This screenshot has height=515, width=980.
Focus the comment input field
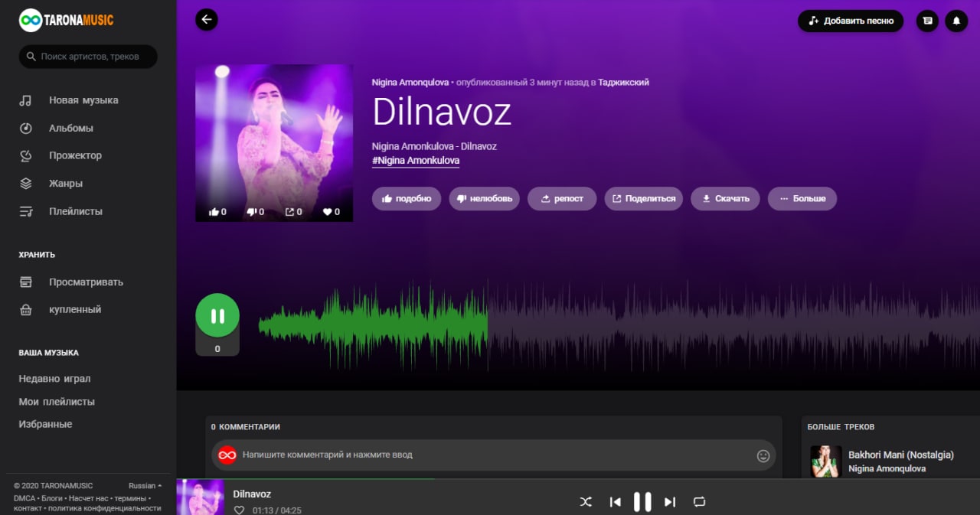click(494, 455)
